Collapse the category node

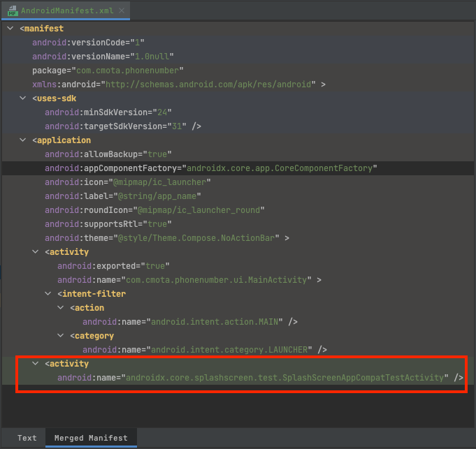pyautogui.click(x=61, y=335)
